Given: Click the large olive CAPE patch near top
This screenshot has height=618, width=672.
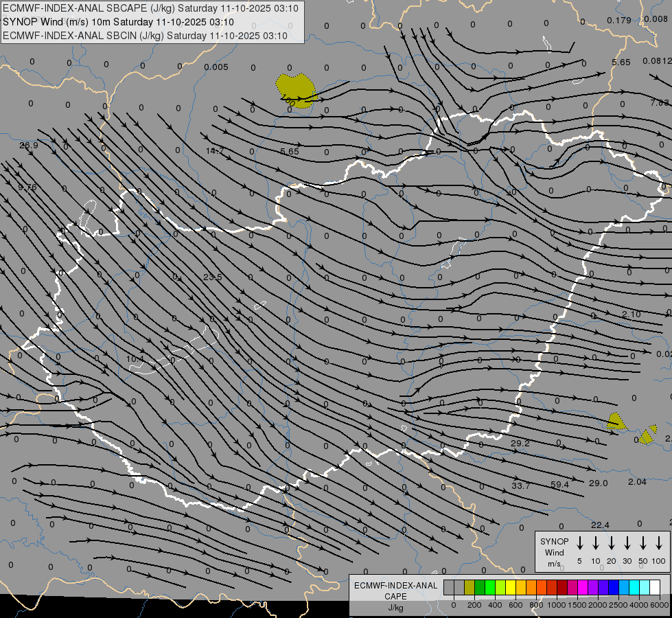Looking at the screenshot, I should tap(296, 88).
